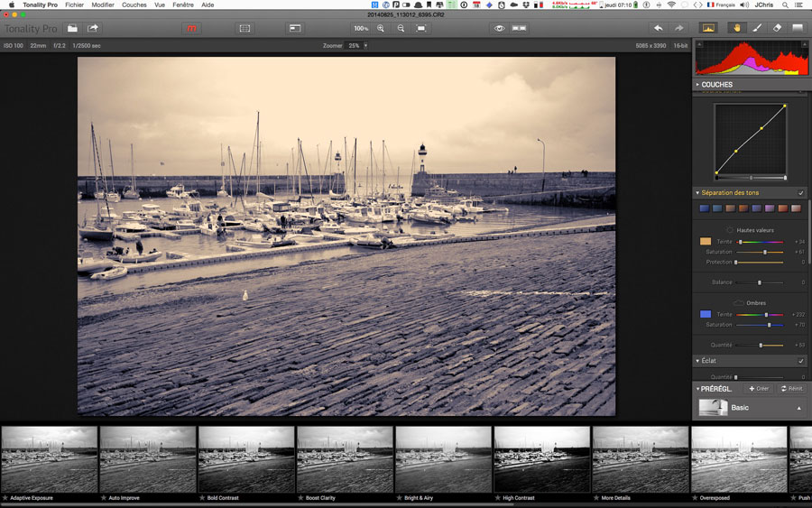The height and width of the screenshot is (508, 812).
Task: Pick the purple split-toning preset swatch
Action: [770, 208]
